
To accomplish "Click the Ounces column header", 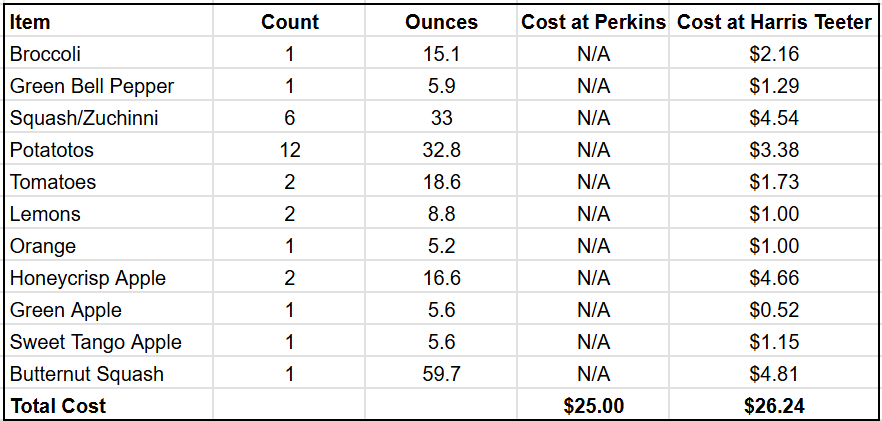I will [441, 22].
